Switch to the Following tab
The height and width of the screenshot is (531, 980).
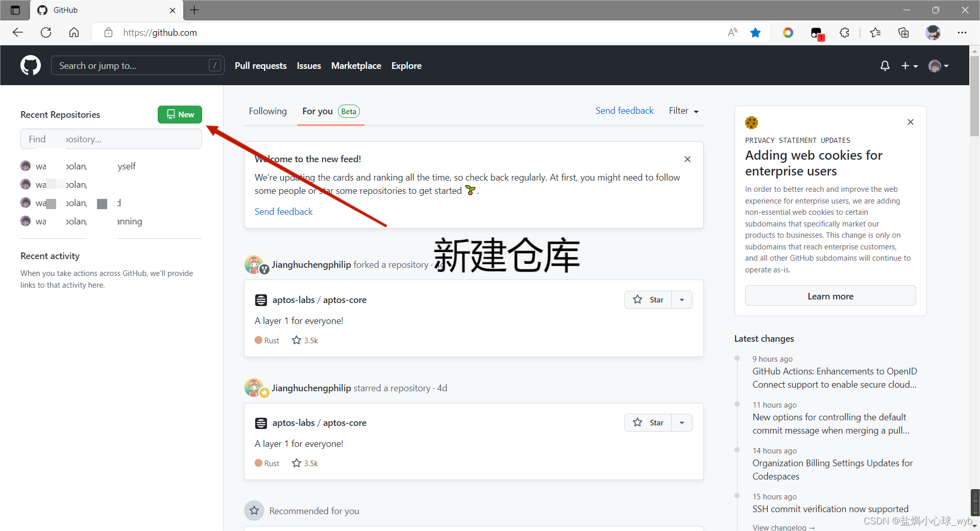click(268, 111)
